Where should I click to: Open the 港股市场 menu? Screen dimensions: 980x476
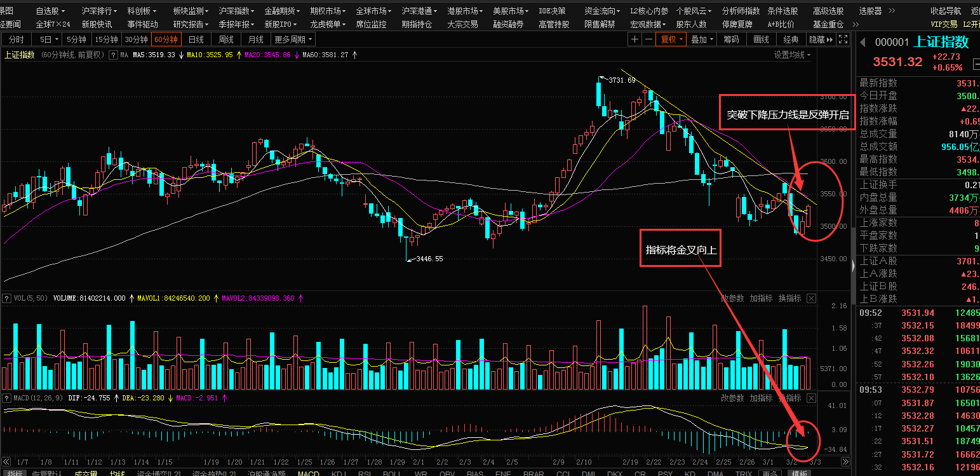click(x=465, y=11)
